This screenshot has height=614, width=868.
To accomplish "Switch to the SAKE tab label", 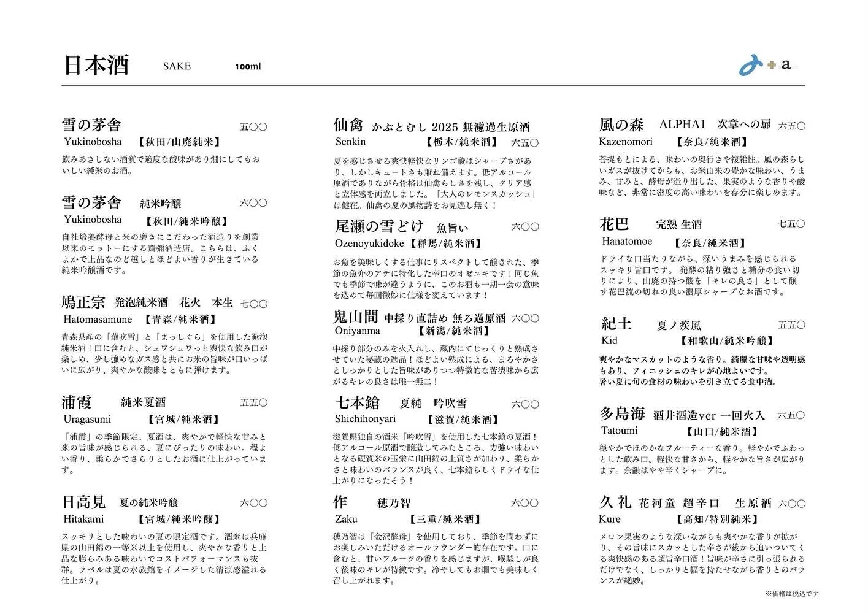I will pyautogui.click(x=176, y=66).
